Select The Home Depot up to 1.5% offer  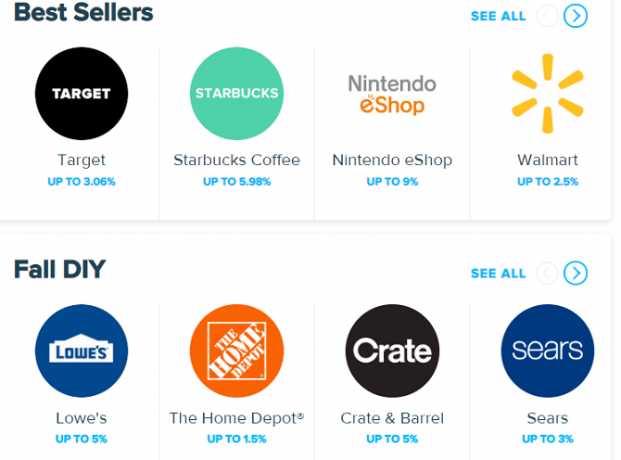click(237, 439)
